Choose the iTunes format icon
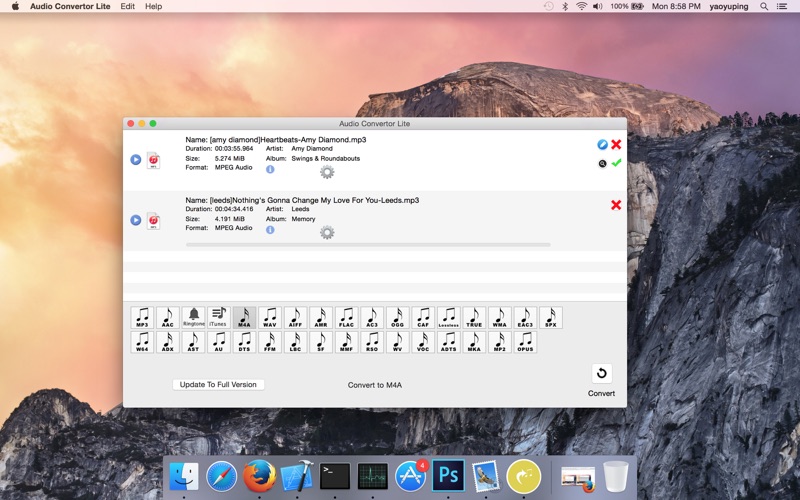 point(219,317)
